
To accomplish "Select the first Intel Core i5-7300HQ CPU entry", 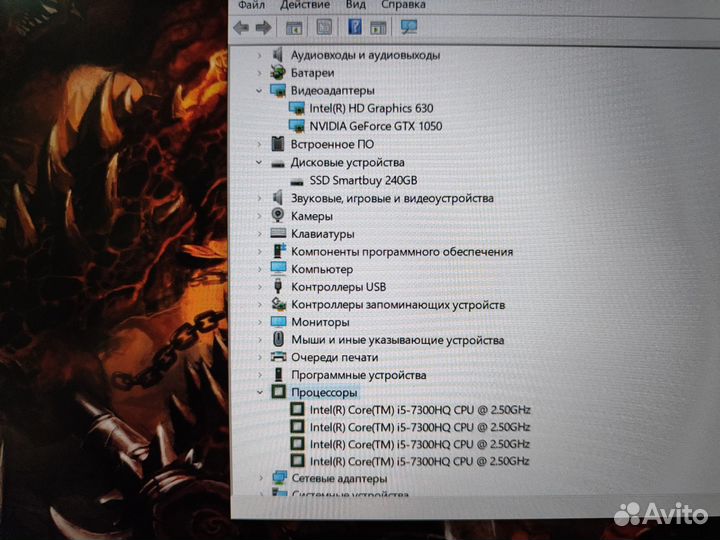I will [x=420, y=410].
